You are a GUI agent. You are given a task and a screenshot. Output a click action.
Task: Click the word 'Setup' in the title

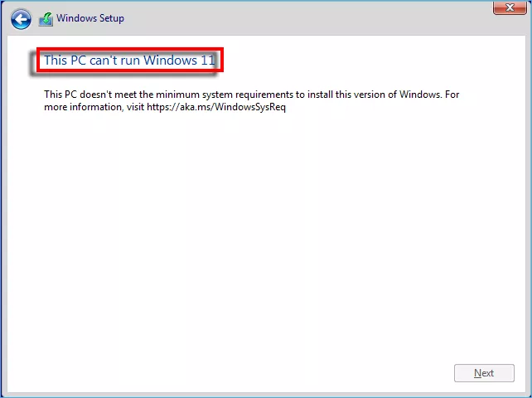click(x=112, y=18)
